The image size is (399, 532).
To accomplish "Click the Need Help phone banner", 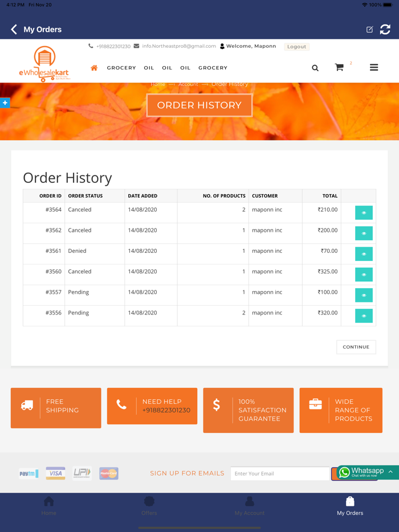I will (152, 406).
